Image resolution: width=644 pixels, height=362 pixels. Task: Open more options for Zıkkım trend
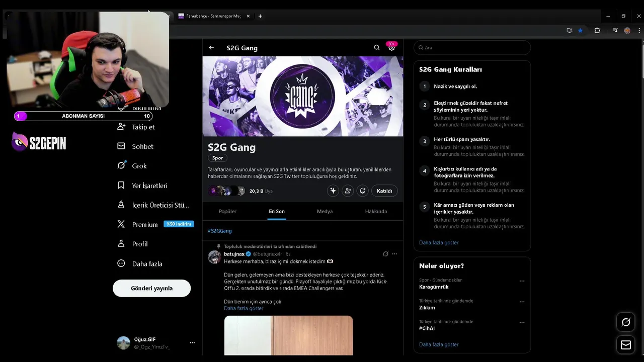[522, 302]
